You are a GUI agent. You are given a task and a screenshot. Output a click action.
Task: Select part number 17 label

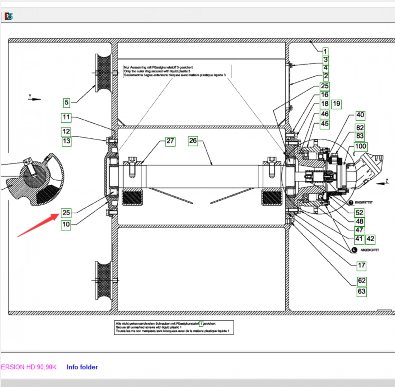click(361, 266)
